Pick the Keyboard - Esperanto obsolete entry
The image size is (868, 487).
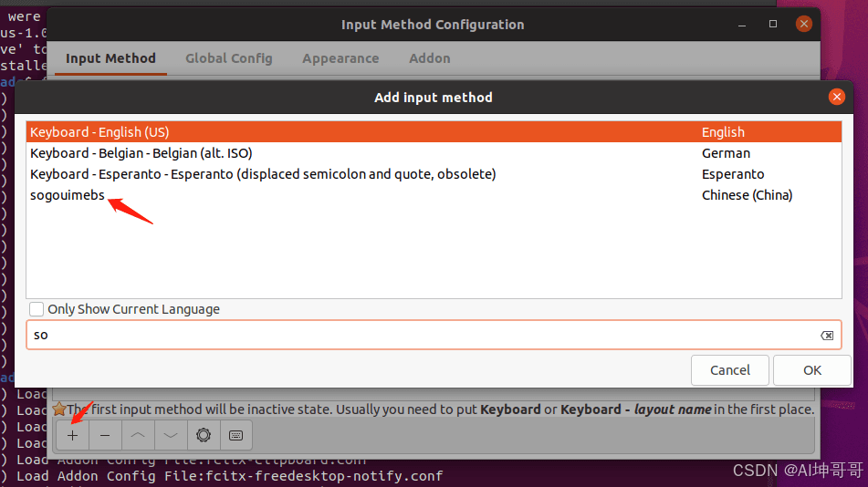(434, 174)
